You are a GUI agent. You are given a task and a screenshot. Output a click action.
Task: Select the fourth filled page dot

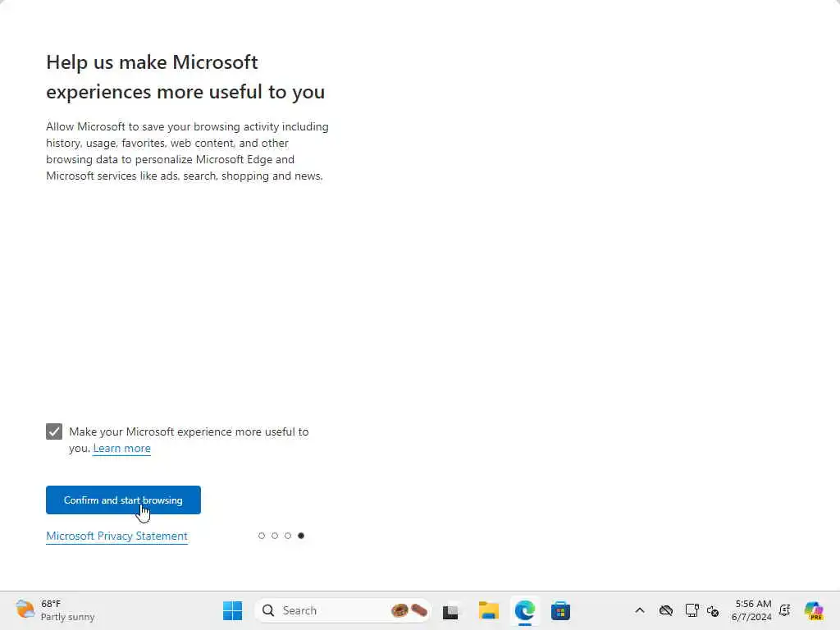pyautogui.click(x=301, y=536)
